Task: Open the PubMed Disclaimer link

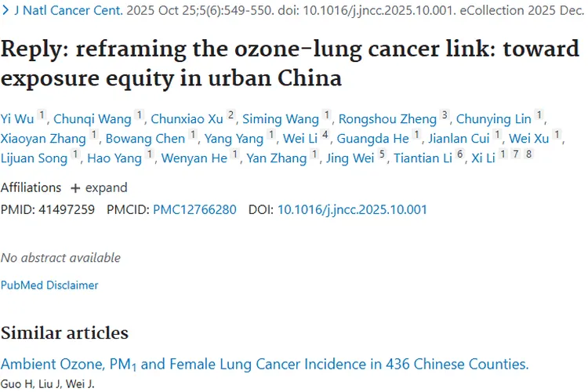Action: pos(49,285)
